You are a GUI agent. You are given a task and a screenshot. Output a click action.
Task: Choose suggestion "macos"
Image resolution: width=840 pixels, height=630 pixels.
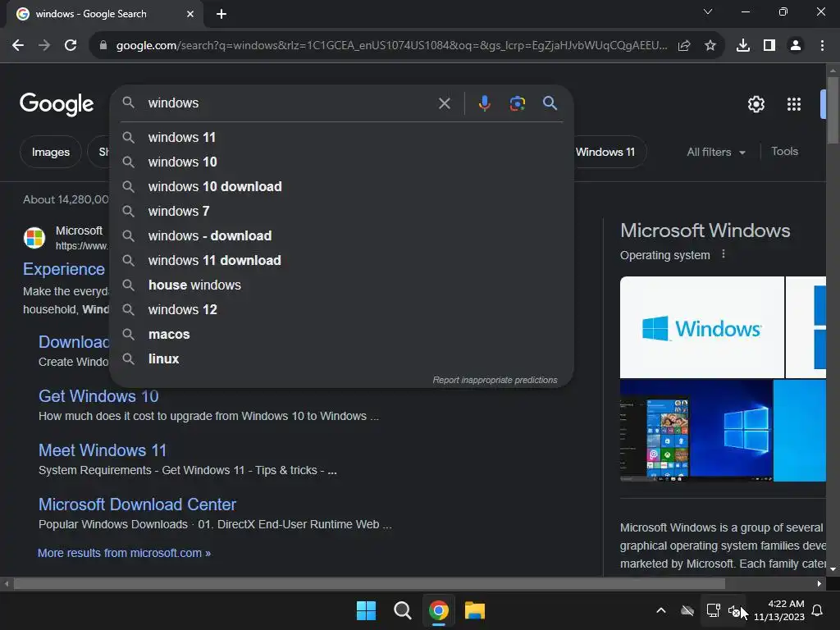342,335
